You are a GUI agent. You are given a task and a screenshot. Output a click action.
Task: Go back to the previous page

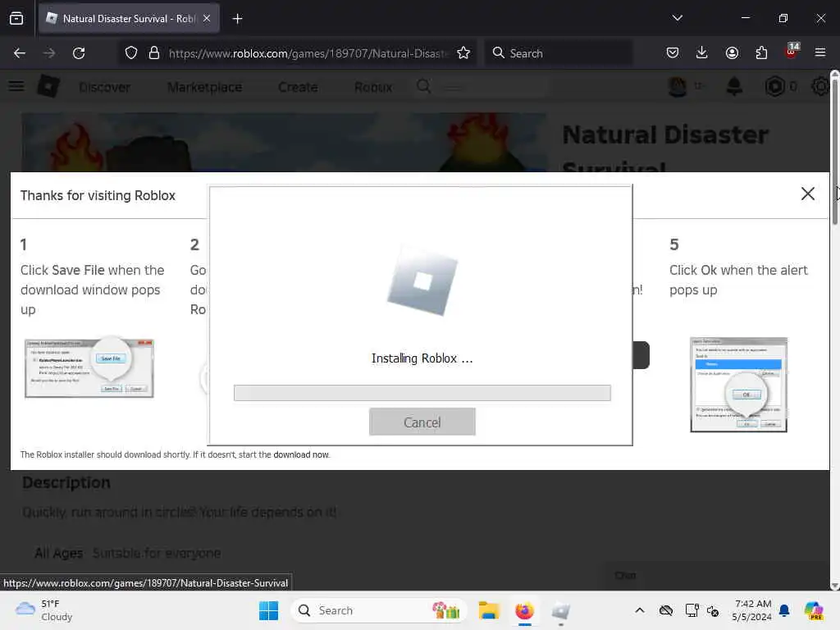point(20,53)
